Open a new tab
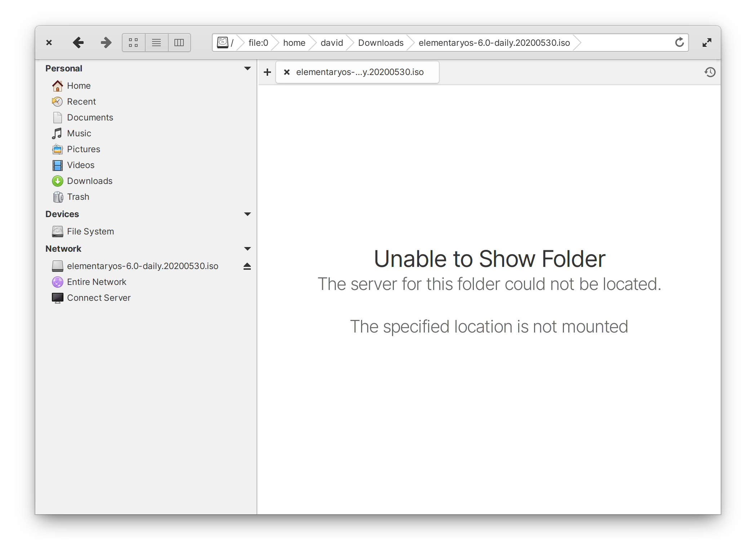The image size is (756, 559). (x=267, y=72)
